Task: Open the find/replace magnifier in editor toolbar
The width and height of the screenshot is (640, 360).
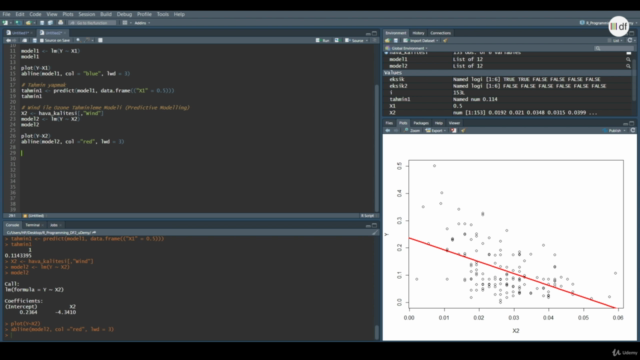Action: point(78,40)
